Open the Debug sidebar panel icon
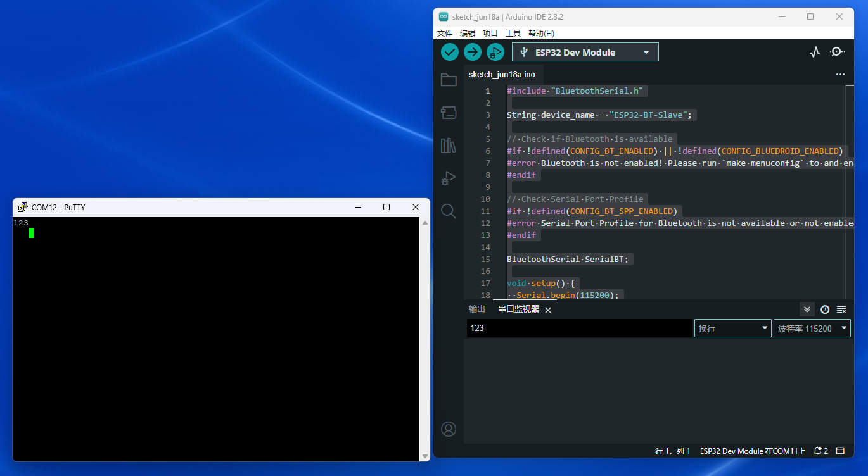 449,178
